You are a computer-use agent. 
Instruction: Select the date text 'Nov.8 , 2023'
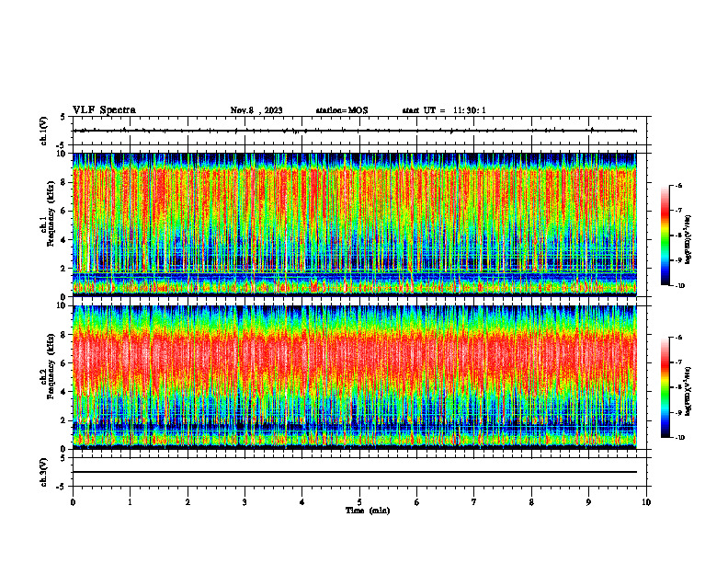[256, 110]
